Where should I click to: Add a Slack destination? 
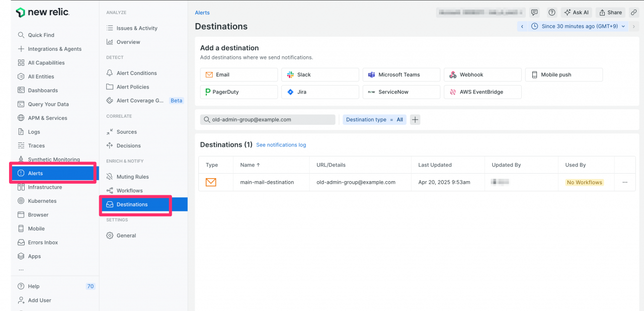click(x=320, y=74)
